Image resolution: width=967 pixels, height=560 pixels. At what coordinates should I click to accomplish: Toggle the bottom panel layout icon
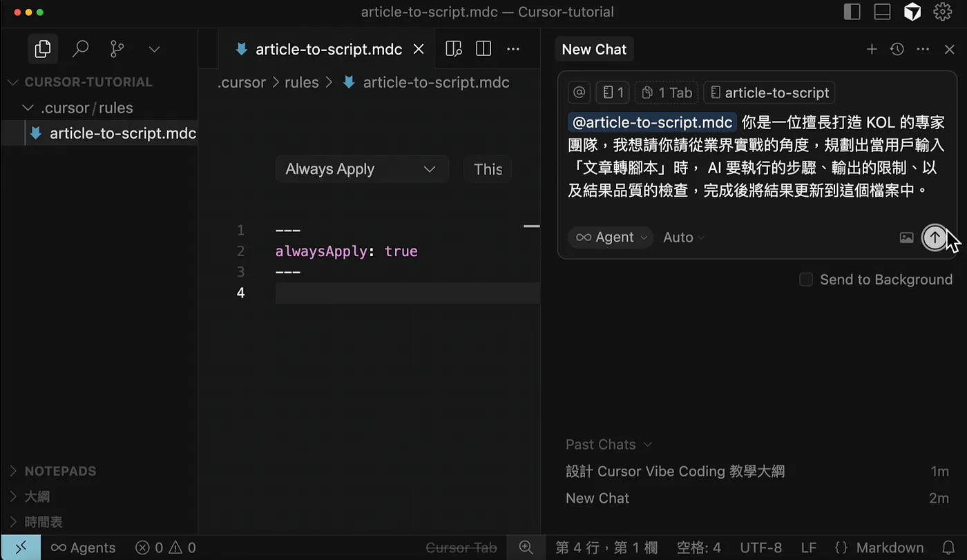tap(882, 12)
